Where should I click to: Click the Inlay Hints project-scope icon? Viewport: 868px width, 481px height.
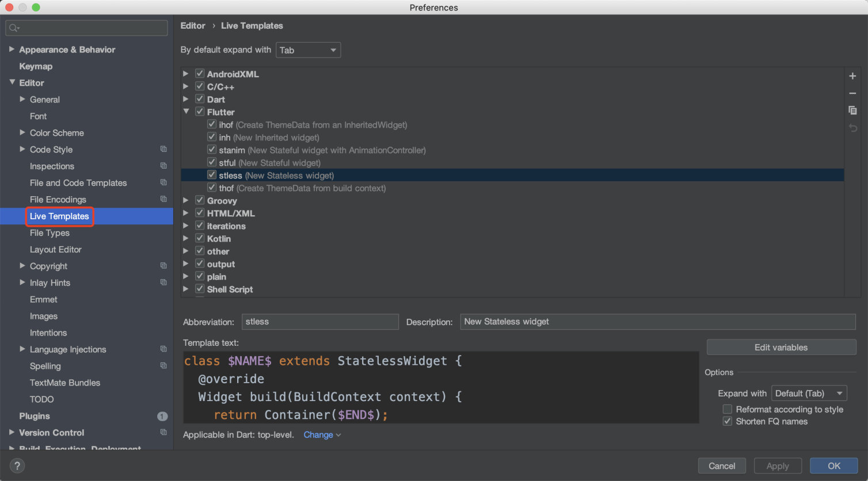[x=163, y=283]
